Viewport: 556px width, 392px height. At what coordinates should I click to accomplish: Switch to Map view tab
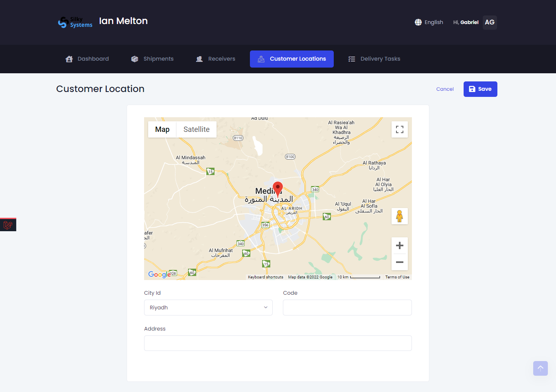(162, 129)
